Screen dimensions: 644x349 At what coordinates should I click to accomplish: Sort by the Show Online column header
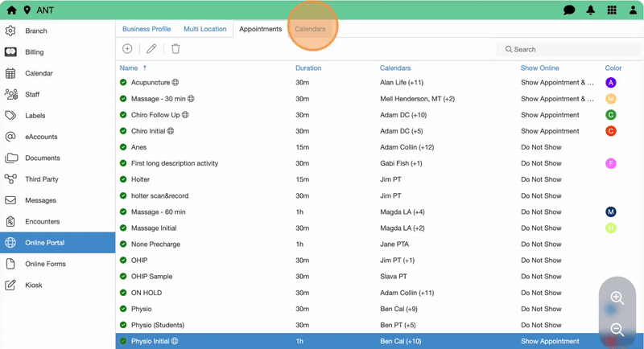click(539, 68)
